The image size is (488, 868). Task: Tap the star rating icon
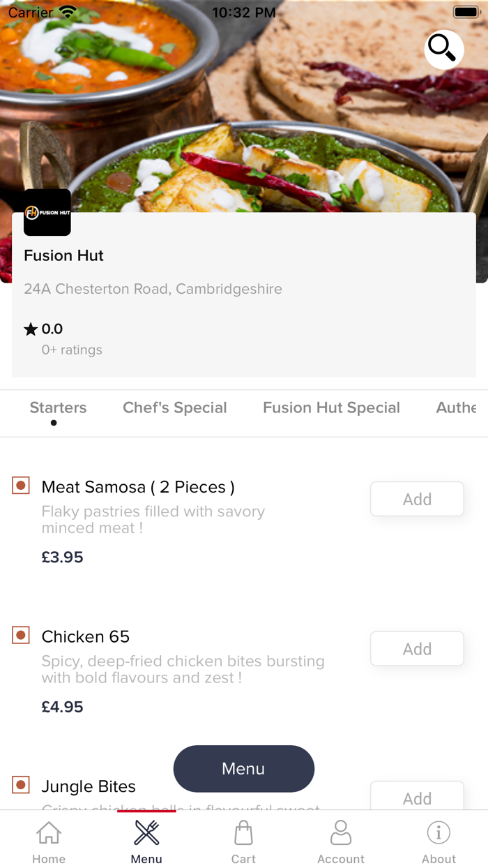(x=31, y=328)
